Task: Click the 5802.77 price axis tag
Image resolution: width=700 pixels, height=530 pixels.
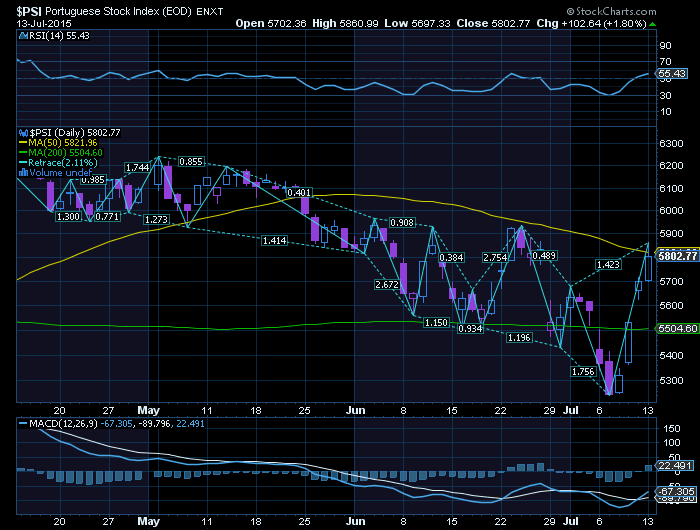Action: [x=677, y=256]
